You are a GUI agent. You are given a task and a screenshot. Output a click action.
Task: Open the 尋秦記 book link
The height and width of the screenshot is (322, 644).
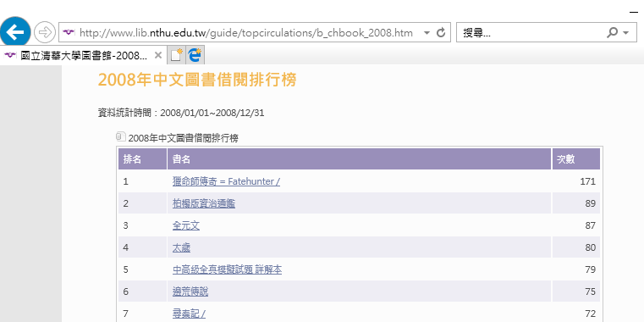click(x=189, y=314)
